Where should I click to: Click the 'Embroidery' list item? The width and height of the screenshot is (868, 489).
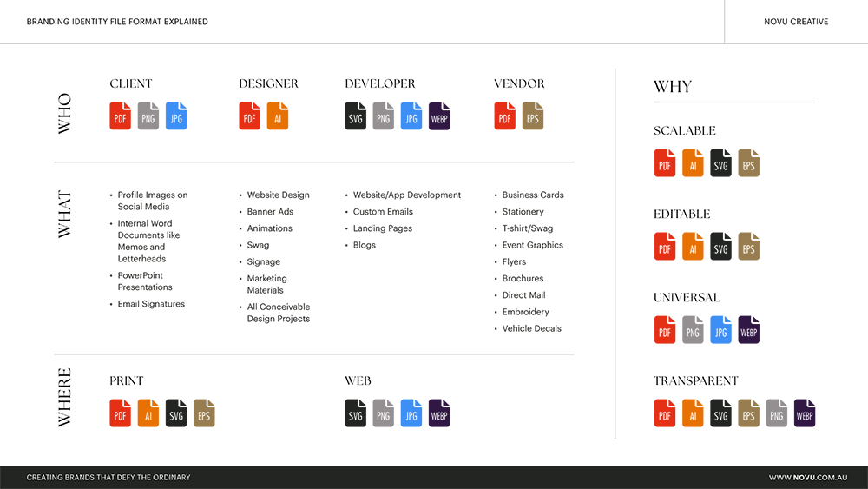525,312
